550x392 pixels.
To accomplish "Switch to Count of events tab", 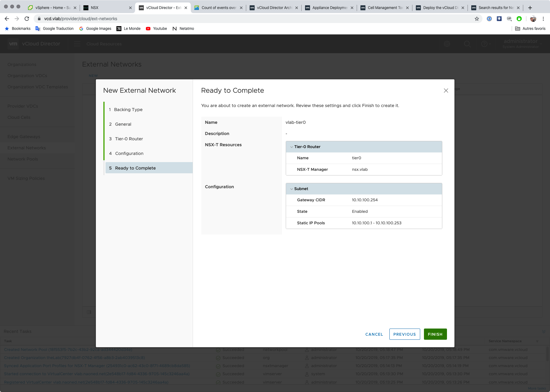I will click(x=218, y=8).
